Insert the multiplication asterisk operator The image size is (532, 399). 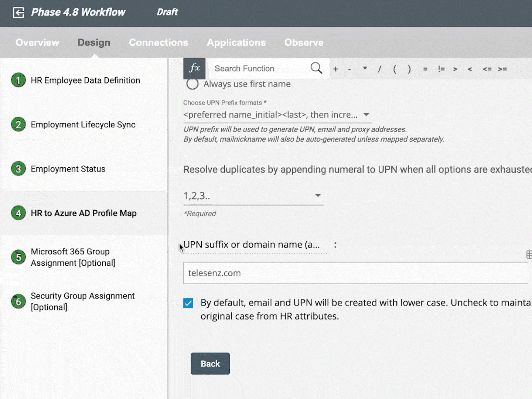(x=365, y=69)
